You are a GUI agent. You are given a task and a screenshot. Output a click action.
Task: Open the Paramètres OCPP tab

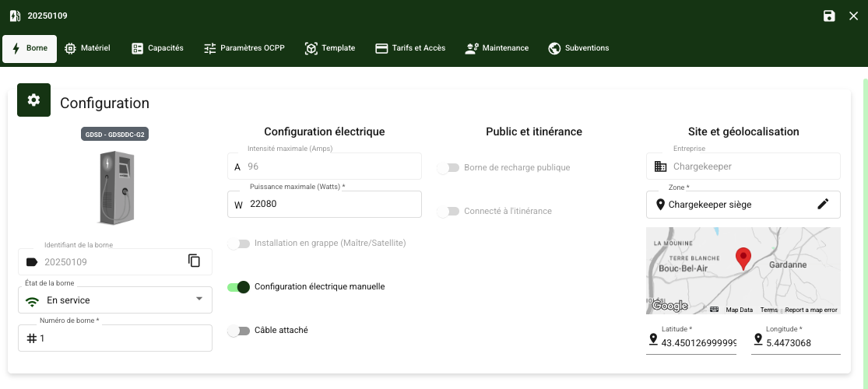pos(244,48)
